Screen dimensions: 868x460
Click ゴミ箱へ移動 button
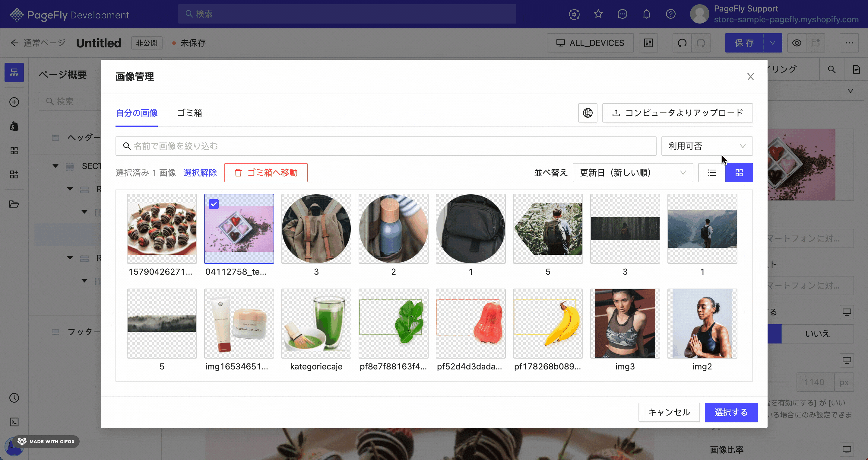pyautogui.click(x=266, y=173)
